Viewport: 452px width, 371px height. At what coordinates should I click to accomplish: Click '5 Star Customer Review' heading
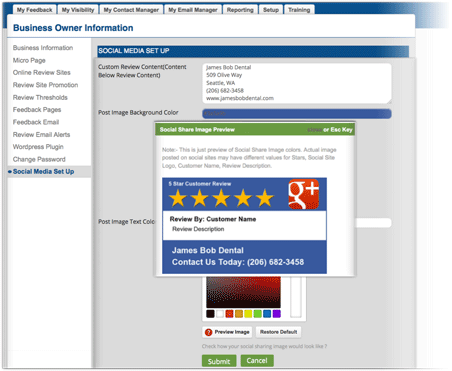coord(200,184)
